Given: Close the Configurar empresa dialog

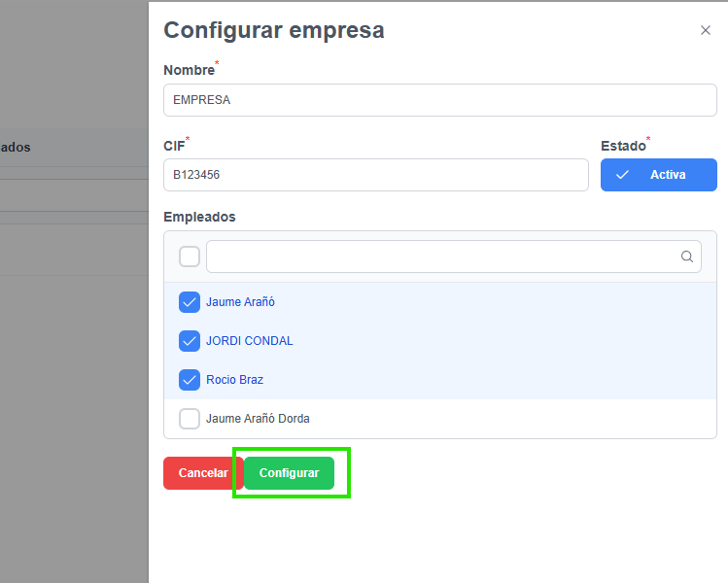Looking at the screenshot, I should pos(706,31).
